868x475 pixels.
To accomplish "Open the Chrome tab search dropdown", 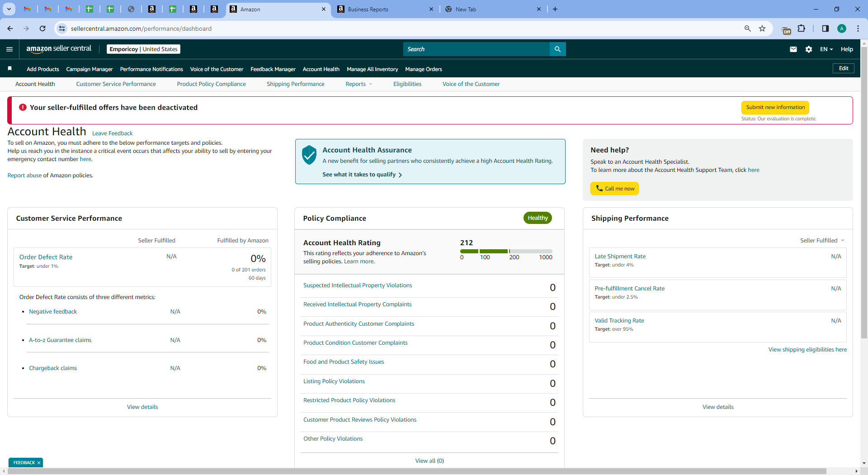I will pyautogui.click(x=9, y=9).
